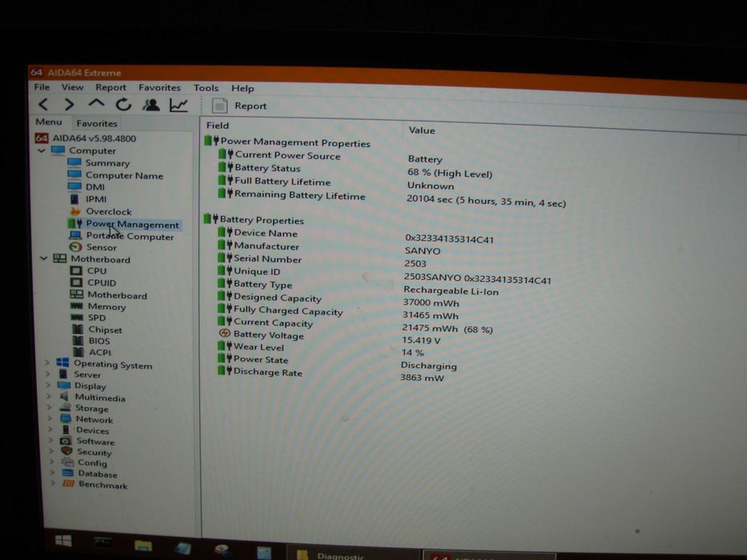Select the Benchmark tree item
This screenshot has width=747, height=560.
coord(96,485)
